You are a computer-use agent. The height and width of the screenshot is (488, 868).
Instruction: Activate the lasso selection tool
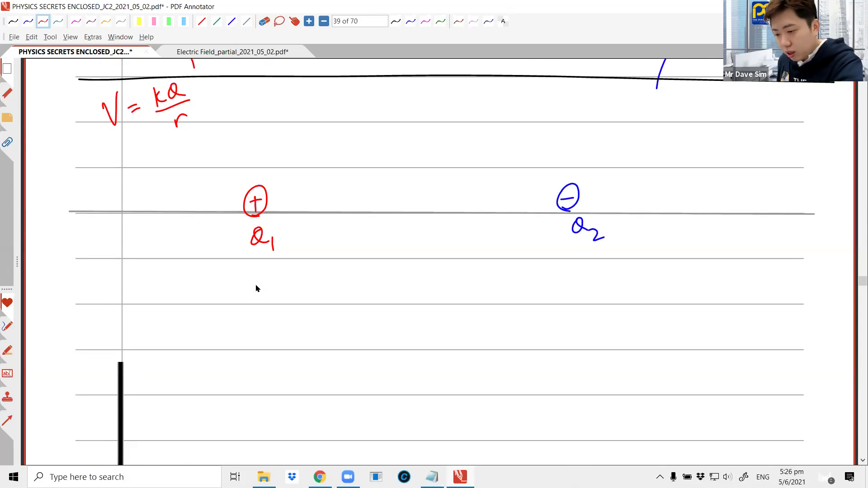tap(278, 21)
